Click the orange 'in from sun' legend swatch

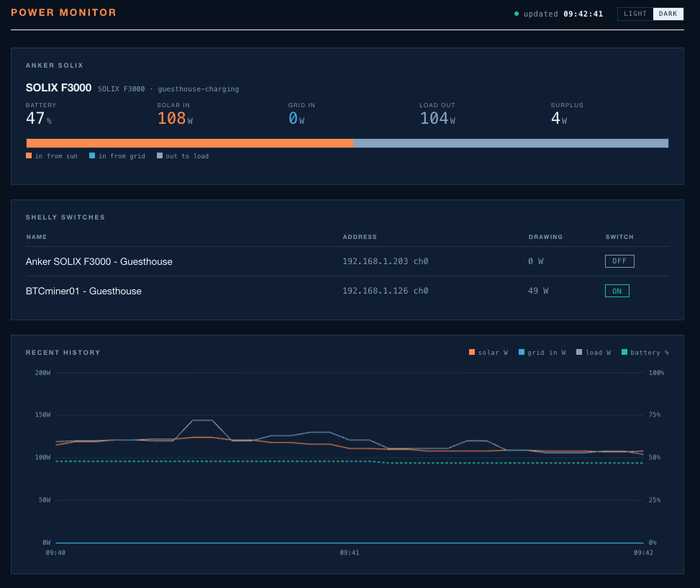pyautogui.click(x=29, y=156)
